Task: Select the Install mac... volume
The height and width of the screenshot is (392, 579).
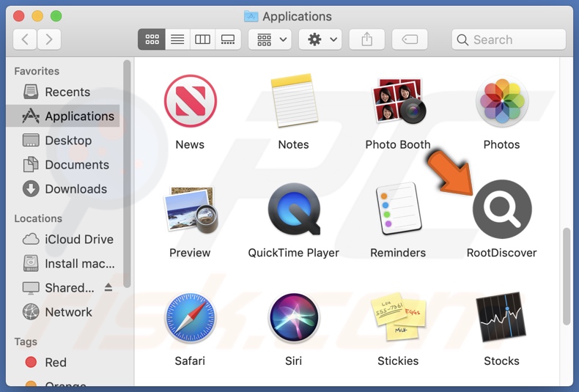Action: [x=63, y=264]
